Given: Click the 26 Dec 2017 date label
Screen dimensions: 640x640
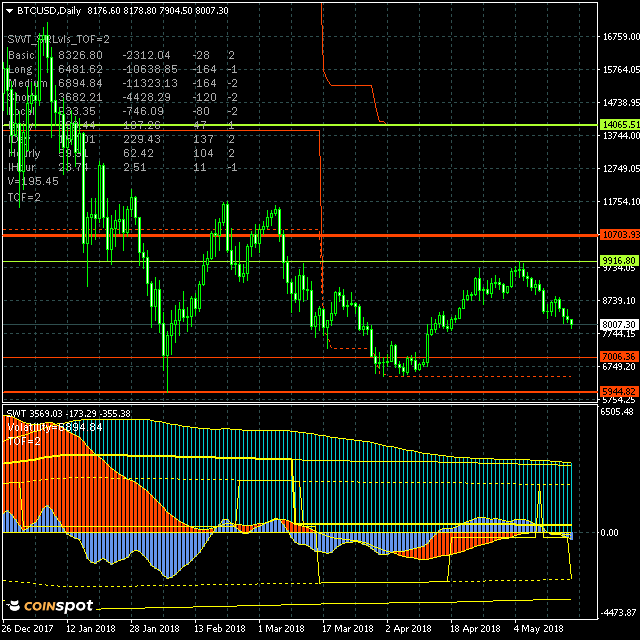Looking at the screenshot, I should (29, 630).
